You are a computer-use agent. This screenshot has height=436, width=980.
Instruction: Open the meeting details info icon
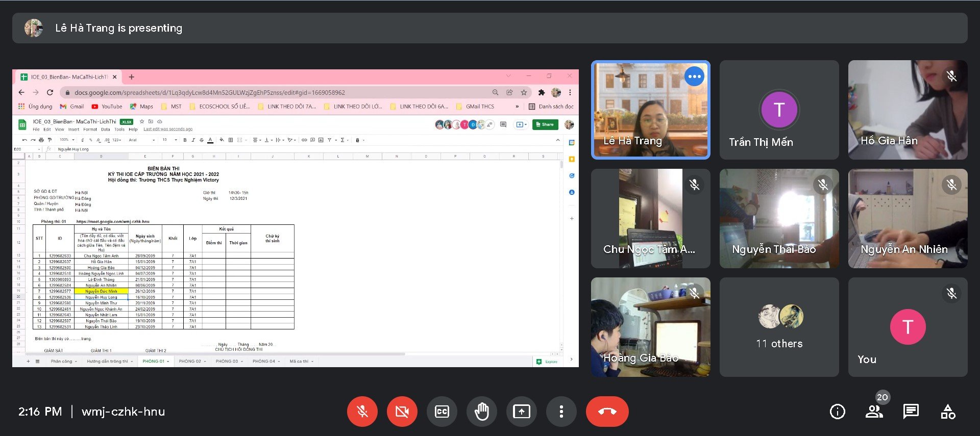[x=837, y=412]
